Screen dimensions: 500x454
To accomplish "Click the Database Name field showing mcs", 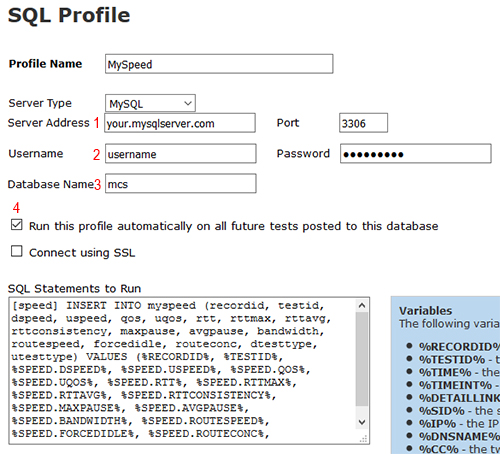I will [x=181, y=183].
